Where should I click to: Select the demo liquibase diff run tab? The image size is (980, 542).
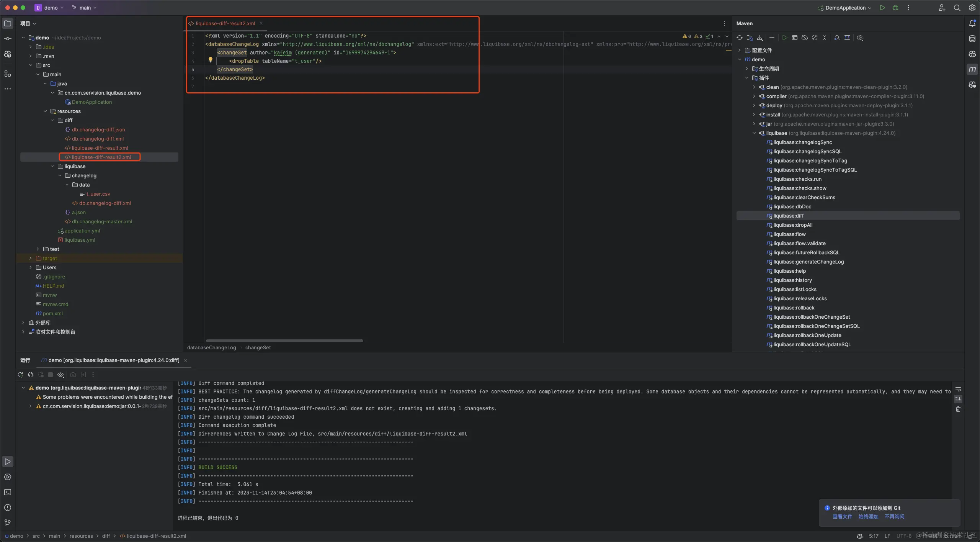[x=113, y=360]
